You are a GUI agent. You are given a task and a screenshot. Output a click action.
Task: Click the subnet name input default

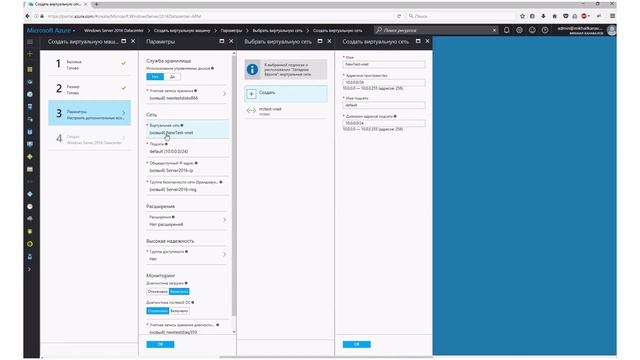tap(384, 105)
